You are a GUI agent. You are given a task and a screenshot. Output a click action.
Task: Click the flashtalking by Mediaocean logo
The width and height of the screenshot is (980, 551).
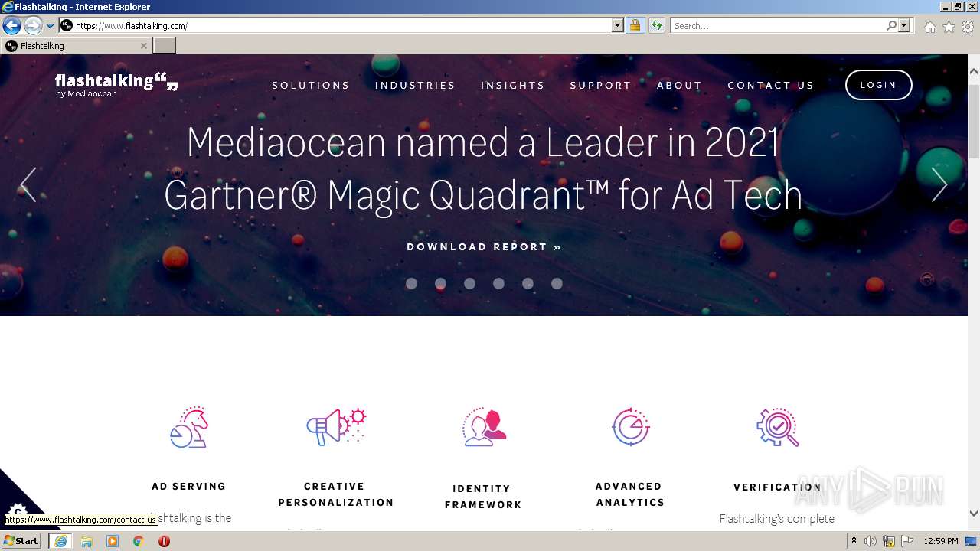[116, 85]
